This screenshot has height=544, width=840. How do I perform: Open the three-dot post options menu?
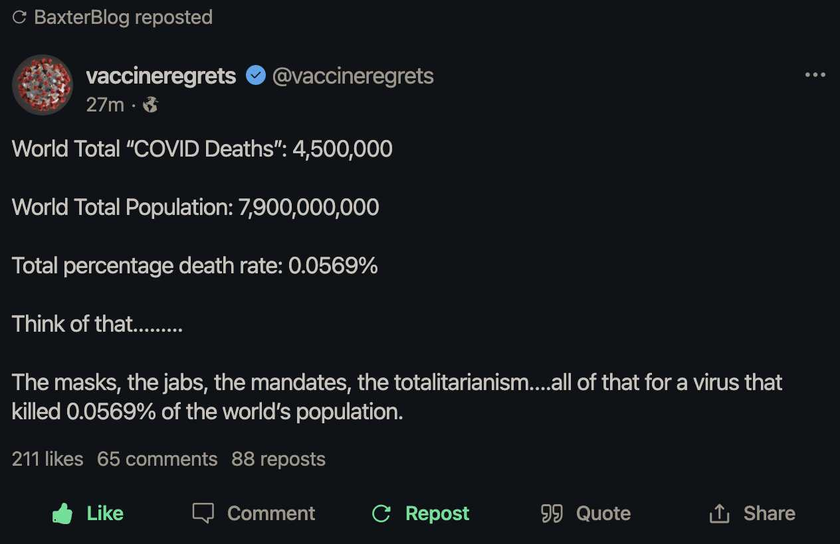click(815, 75)
